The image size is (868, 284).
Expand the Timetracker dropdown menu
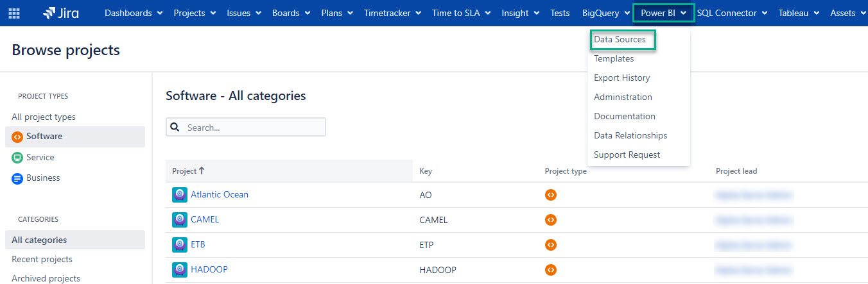click(392, 13)
